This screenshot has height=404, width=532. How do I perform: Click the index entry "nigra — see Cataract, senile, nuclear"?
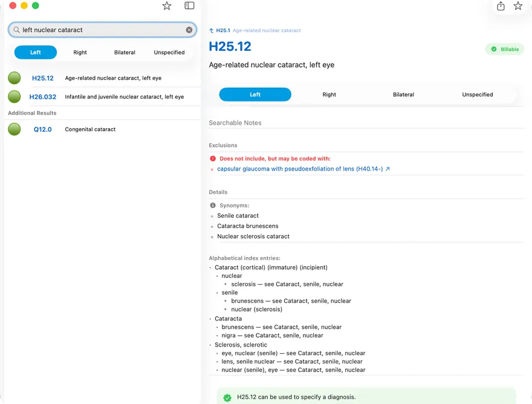pyautogui.click(x=273, y=336)
